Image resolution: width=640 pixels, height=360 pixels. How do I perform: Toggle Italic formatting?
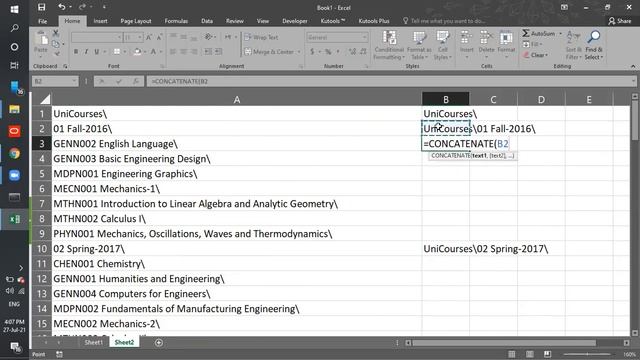click(86, 52)
